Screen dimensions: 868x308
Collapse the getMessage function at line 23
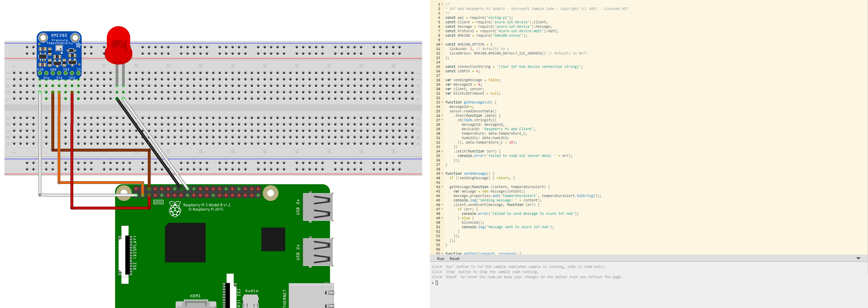(x=442, y=102)
